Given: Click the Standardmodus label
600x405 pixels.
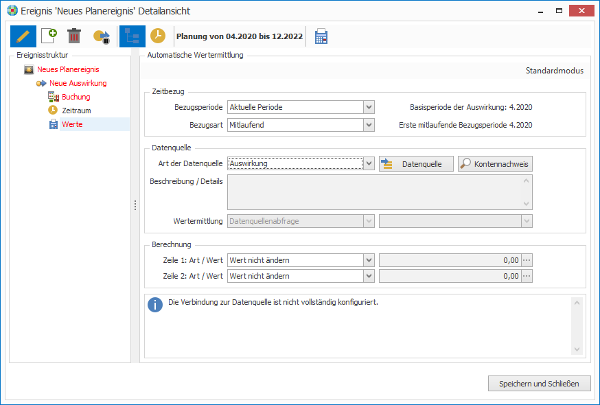Looking at the screenshot, I should (x=554, y=70).
